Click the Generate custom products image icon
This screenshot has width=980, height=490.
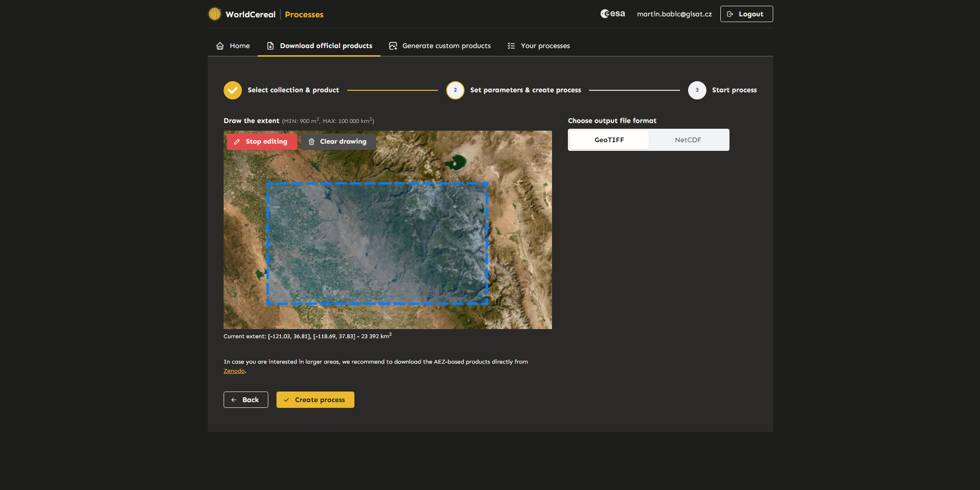coord(393,46)
